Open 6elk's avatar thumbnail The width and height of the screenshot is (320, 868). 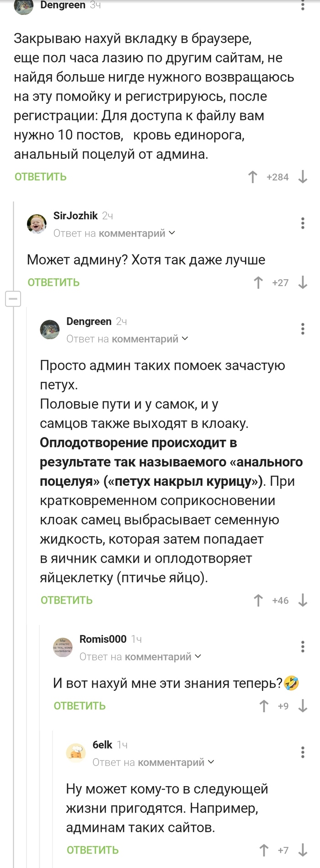(x=76, y=753)
